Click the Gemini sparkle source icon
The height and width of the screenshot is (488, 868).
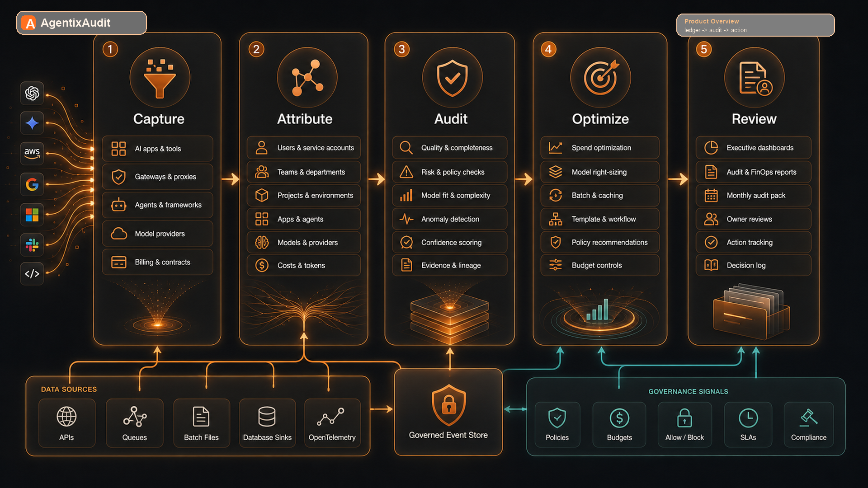click(x=32, y=123)
